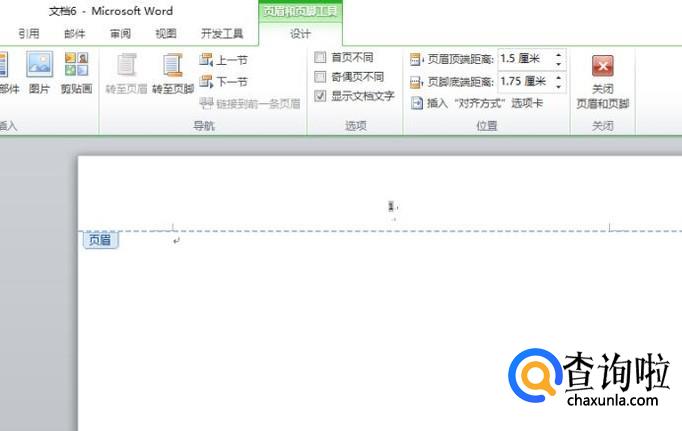Click 链接到前一条页眉 link option
This screenshot has height=431, width=682.
pos(250,104)
